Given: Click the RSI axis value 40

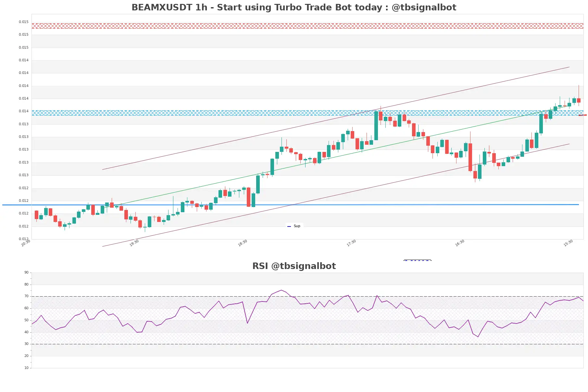Looking at the screenshot, I should (x=26, y=332).
